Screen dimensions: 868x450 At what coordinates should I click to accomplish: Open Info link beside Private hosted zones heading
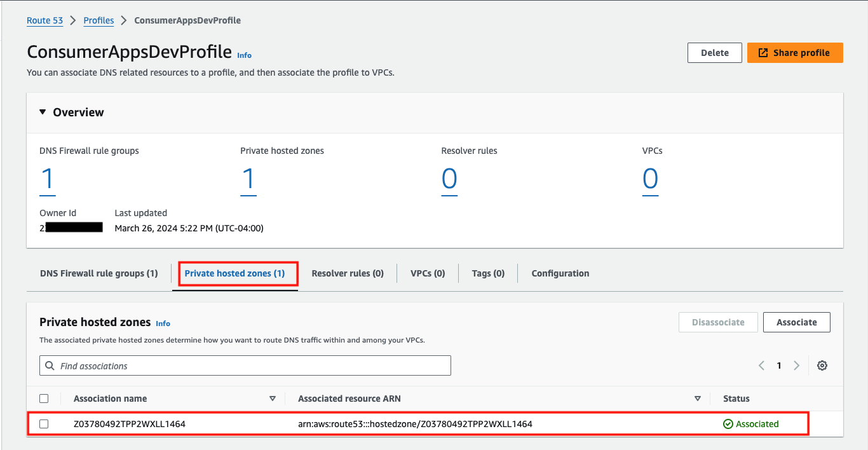click(x=163, y=324)
